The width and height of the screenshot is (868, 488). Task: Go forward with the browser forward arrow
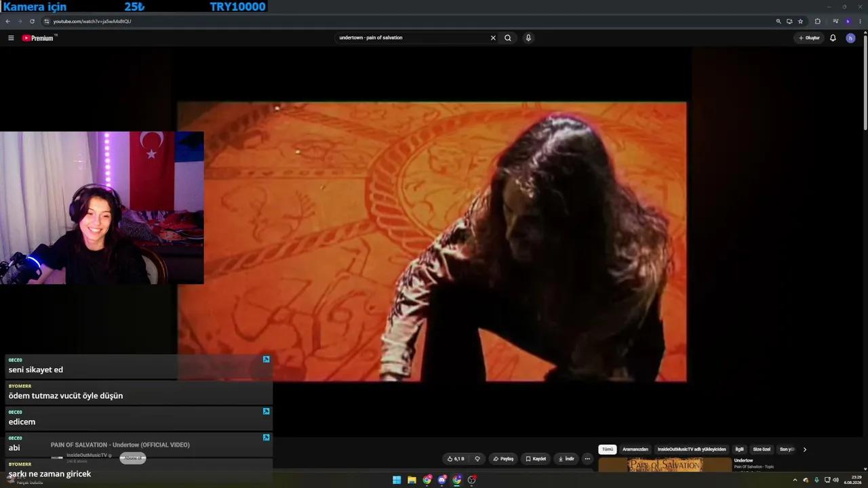click(x=19, y=21)
